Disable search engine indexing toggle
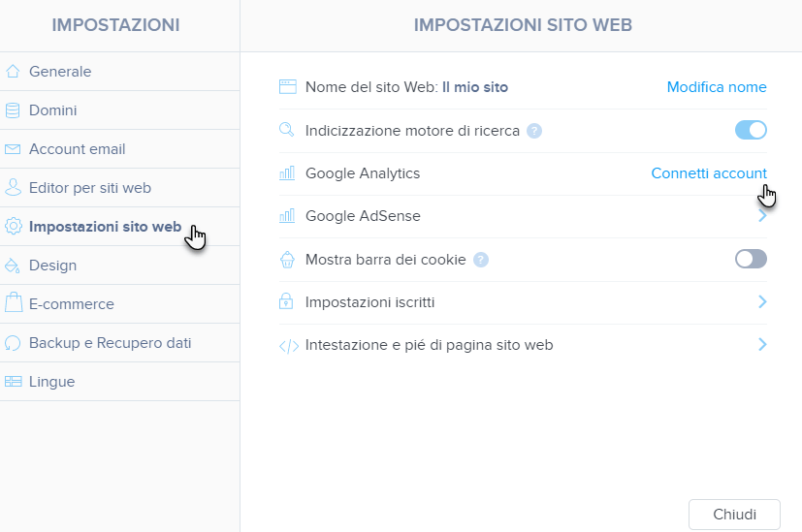This screenshot has width=802, height=532. (751, 130)
